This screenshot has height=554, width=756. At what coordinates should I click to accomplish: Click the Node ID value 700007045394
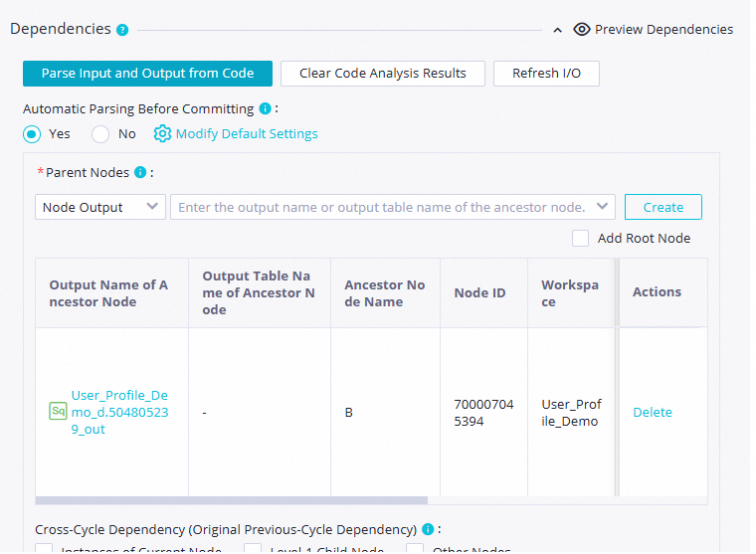pos(483,413)
